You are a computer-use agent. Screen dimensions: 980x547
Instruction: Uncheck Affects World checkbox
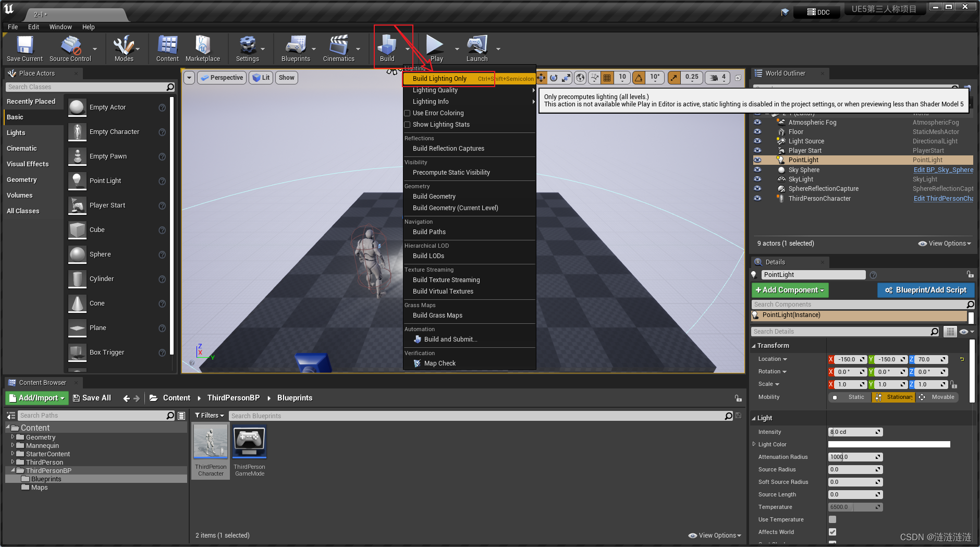click(x=832, y=532)
